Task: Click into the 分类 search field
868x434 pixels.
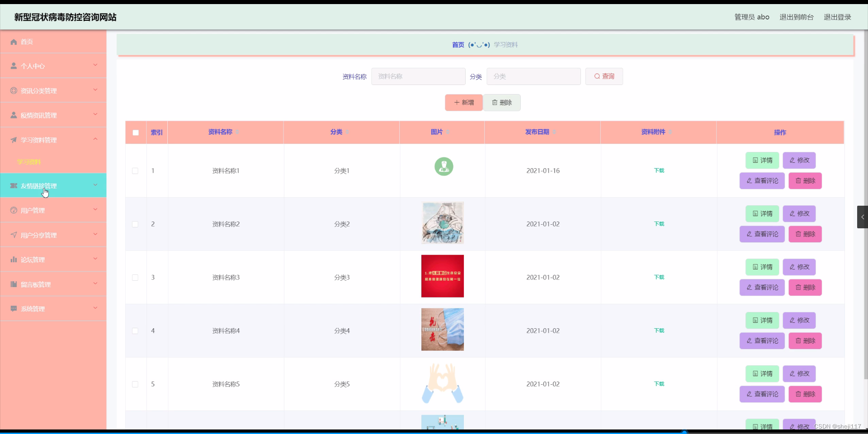Action: click(533, 76)
